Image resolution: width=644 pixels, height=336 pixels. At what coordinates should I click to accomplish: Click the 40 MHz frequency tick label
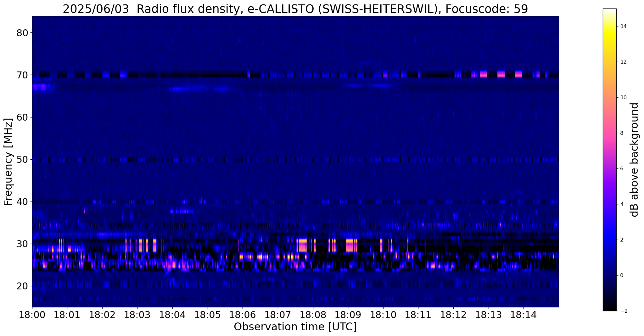(22, 202)
